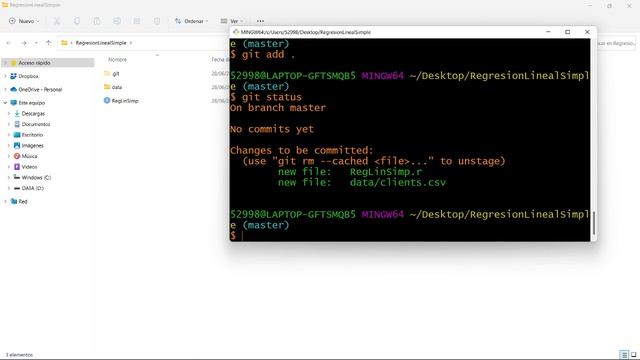The image size is (640, 360).
Task: Click the Red network icon in sidebar
Action: pyautogui.click(x=13, y=201)
